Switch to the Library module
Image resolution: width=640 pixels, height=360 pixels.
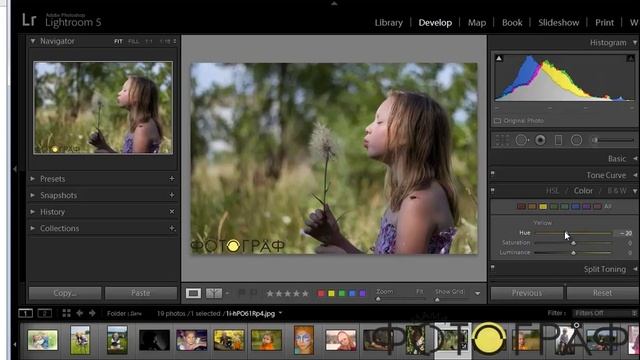click(x=389, y=23)
